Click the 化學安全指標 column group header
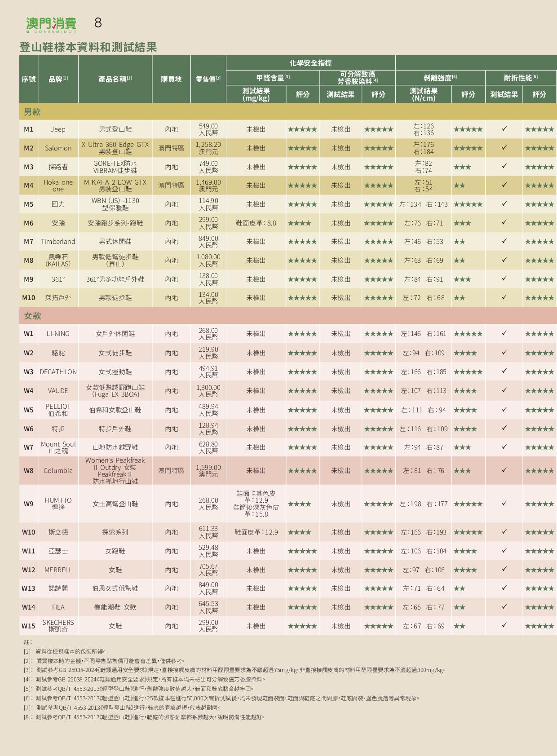557x756 pixels. click(310, 63)
